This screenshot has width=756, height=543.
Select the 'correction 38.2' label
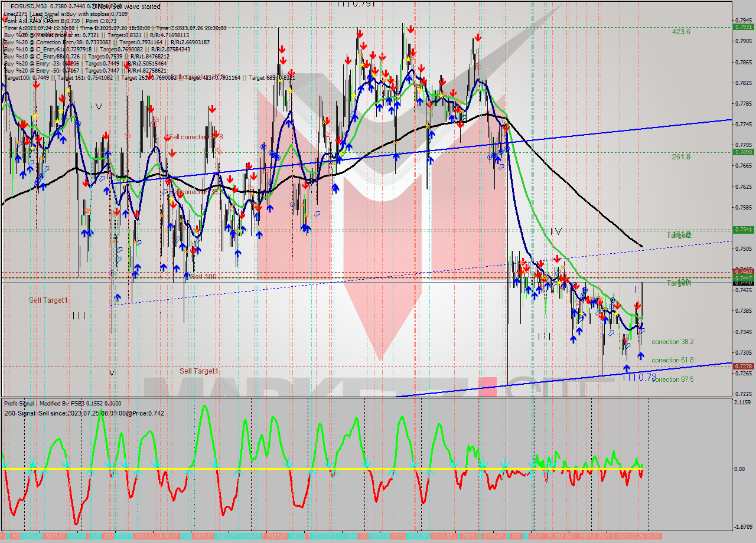(673, 342)
